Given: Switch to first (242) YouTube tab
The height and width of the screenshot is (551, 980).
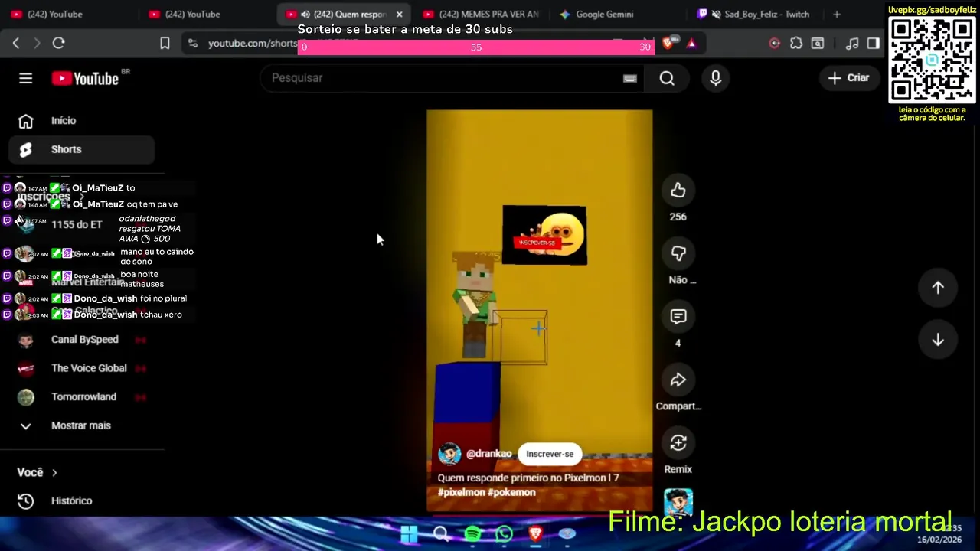Looking at the screenshot, I should point(65,14).
